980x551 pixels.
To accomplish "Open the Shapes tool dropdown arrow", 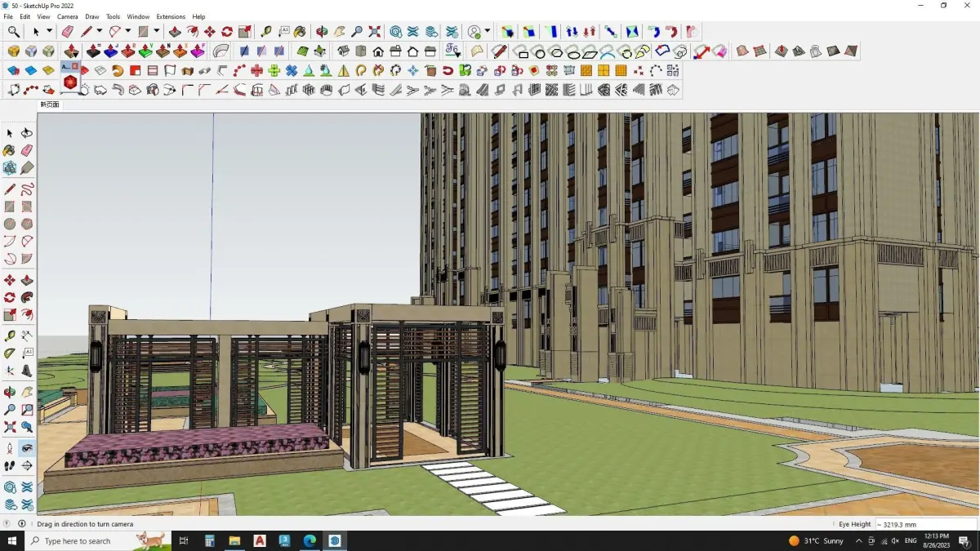I will [x=157, y=32].
